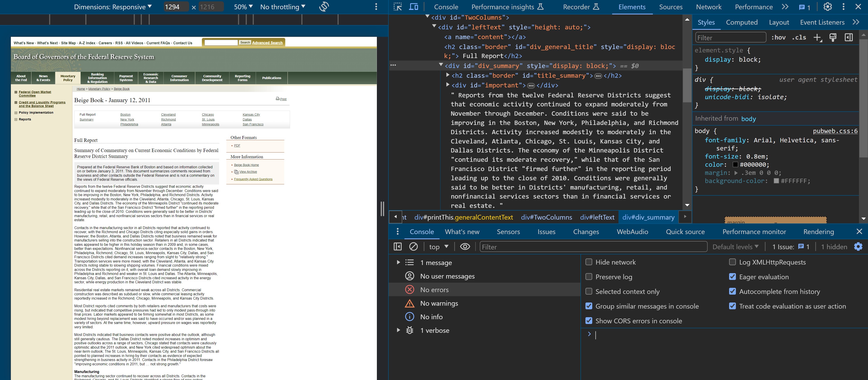Toggle computed styles sidebar icon
This screenshot has height=380, width=868.
849,37
